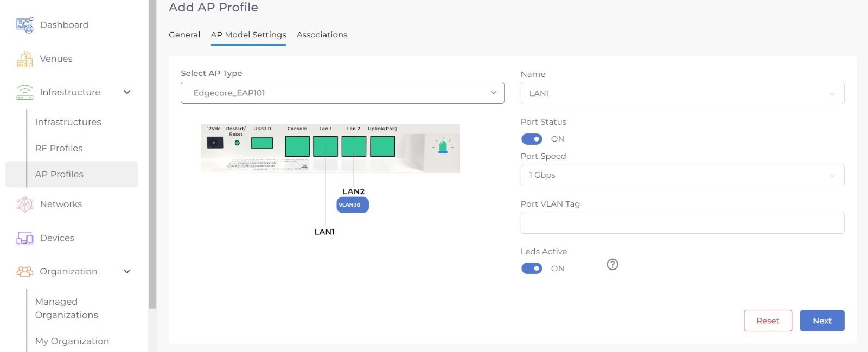Click the Dashboard icon in sidebar

pyautogui.click(x=25, y=25)
